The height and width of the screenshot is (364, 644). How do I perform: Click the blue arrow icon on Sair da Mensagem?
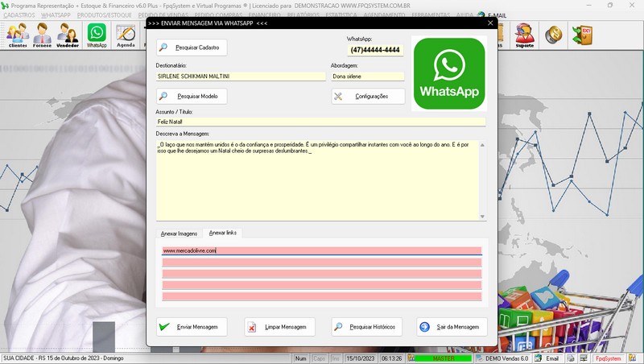(424, 327)
